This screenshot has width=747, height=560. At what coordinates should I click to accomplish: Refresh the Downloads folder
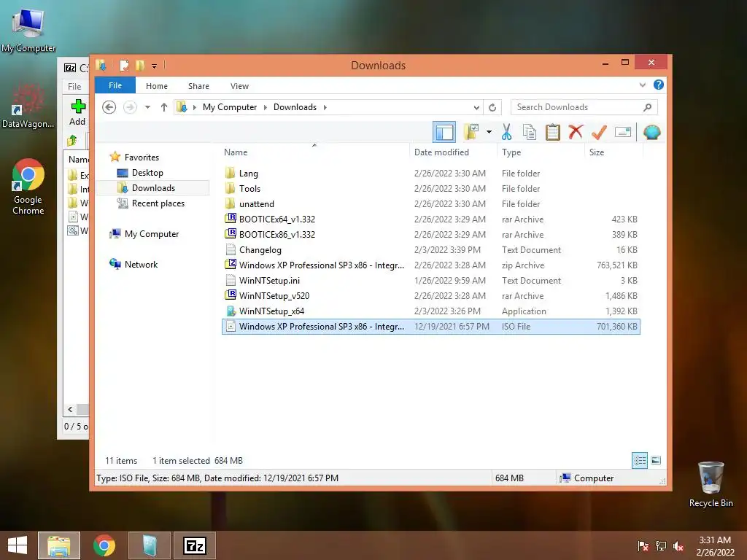[492, 107]
